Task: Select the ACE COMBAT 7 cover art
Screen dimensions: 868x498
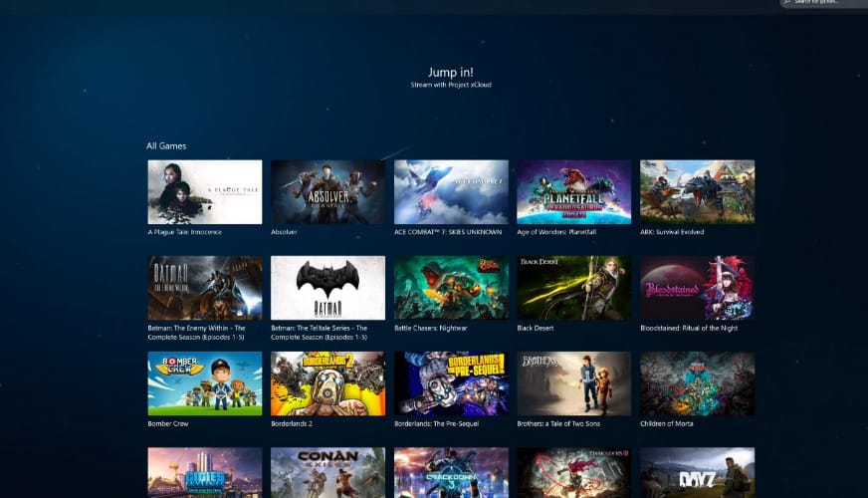Action: pyautogui.click(x=451, y=192)
